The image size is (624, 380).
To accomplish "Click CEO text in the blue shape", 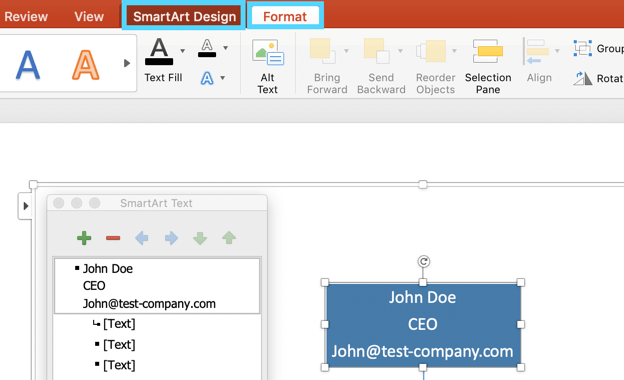I will click(x=422, y=324).
